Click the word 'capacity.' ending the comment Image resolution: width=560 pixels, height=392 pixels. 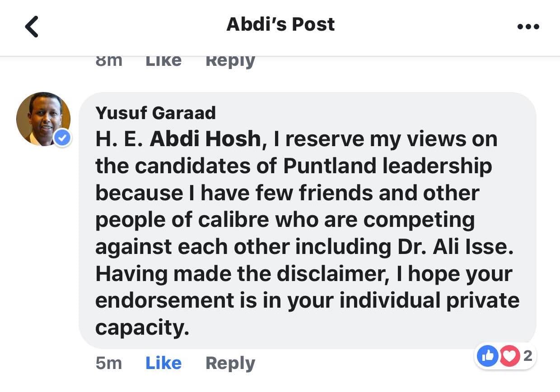(142, 328)
